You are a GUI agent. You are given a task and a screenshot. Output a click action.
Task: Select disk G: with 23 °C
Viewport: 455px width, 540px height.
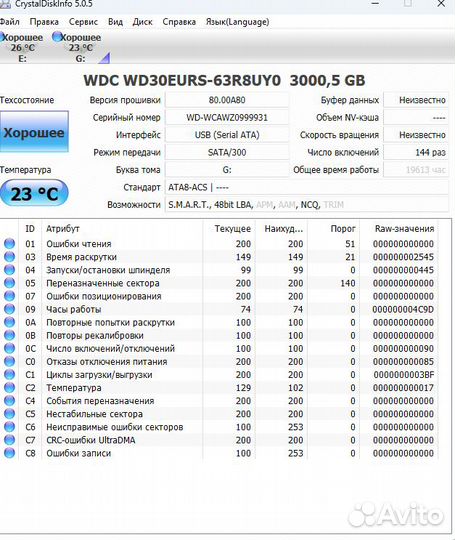tap(81, 48)
